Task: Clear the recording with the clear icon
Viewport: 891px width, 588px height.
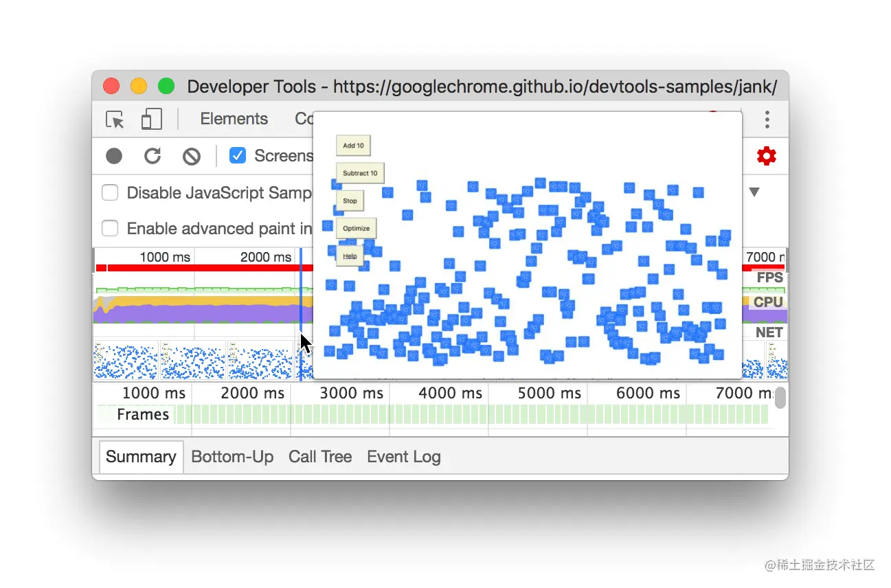Action: [192, 157]
